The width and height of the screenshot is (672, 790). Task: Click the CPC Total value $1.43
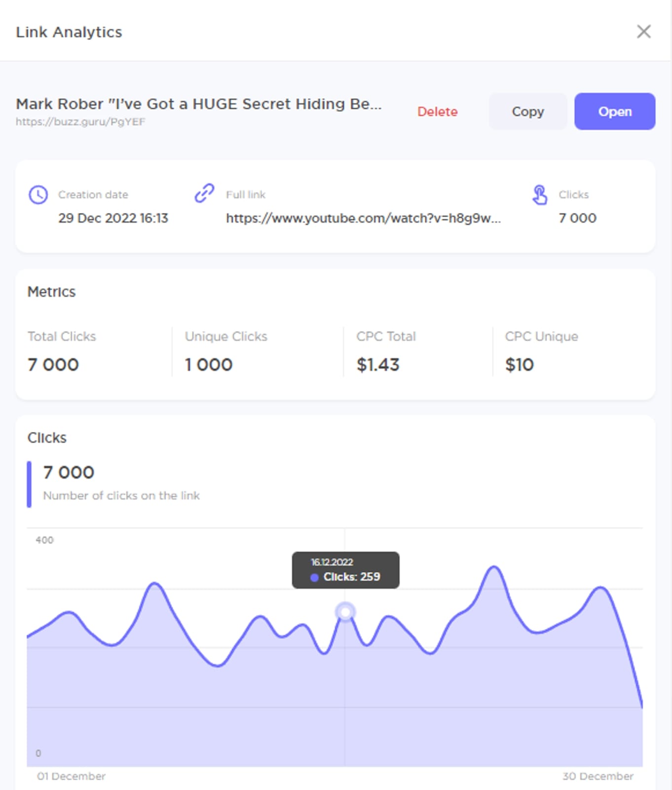[378, 365]
